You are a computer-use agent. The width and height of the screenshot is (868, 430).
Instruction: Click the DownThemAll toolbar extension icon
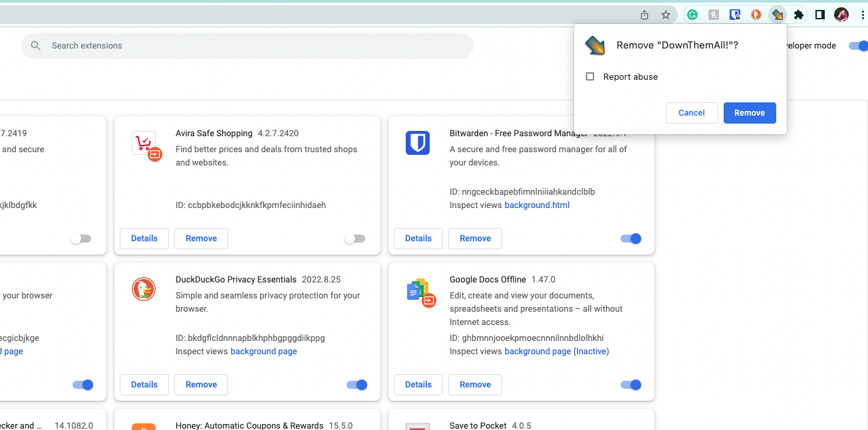coord(777,15)
